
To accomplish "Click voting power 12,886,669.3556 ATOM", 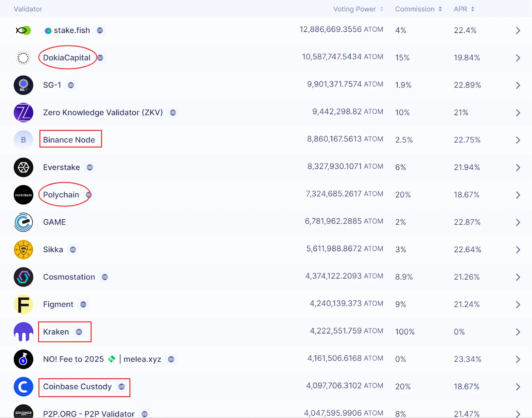I will click(x=341, y=29).
